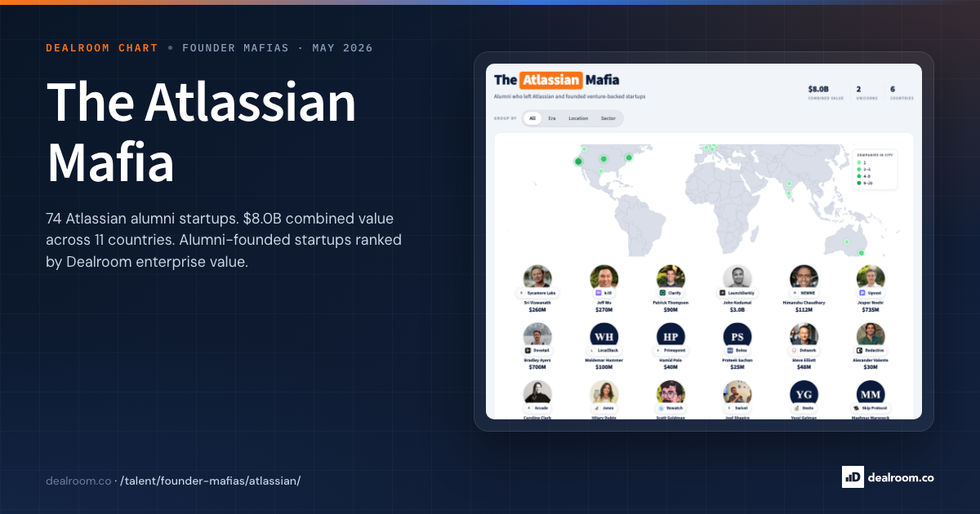Click the Rewatch company badge

[670, 408]
